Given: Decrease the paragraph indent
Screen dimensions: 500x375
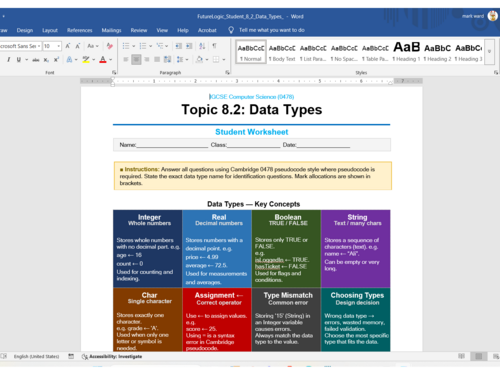Looking at the screenshot, I should [x=179, y=46].
